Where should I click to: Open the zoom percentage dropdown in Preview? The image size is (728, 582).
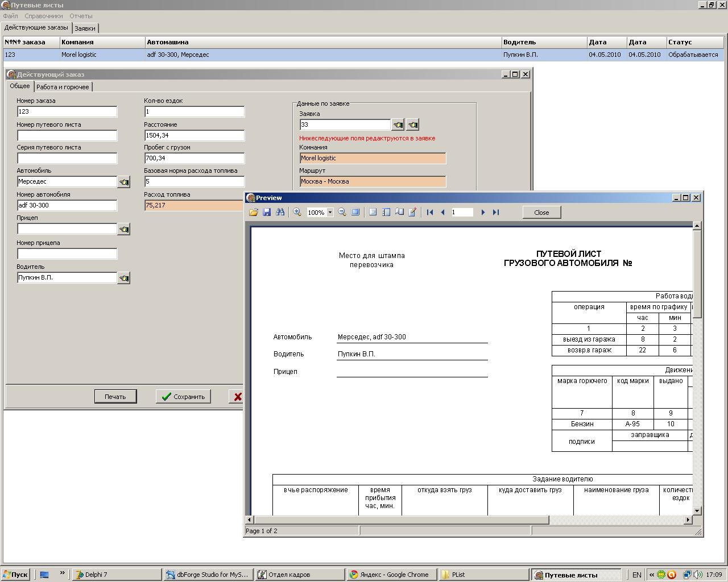point(330,213)
